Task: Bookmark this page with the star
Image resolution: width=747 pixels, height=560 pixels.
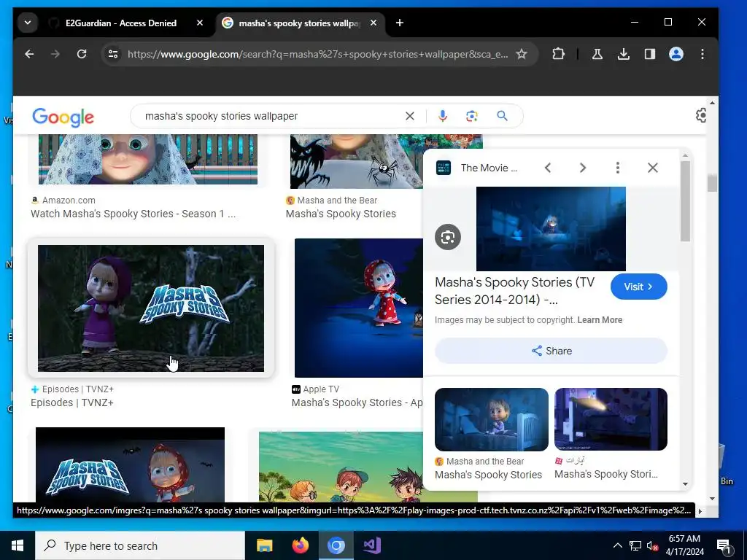Action: pyautogui.click(x=522, y=54)
